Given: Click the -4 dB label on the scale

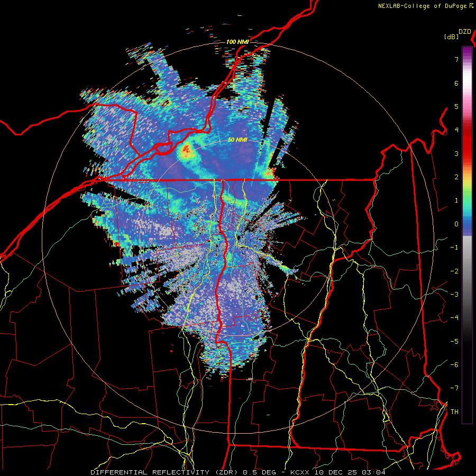Looking at the screenshot, I should (454, 318).
